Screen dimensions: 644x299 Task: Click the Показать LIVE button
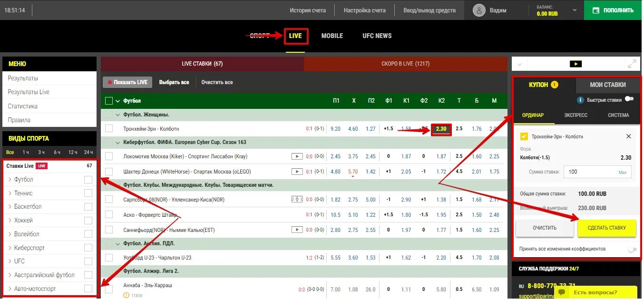[128, 82]
